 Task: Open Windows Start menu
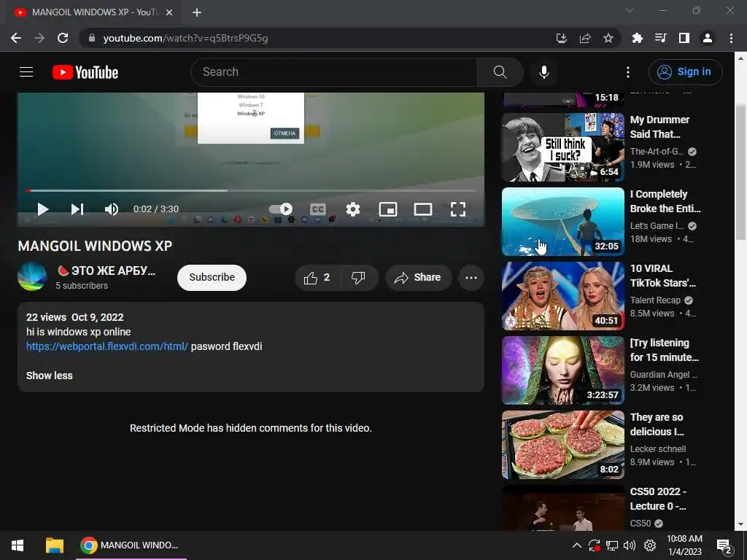(18, 545)
